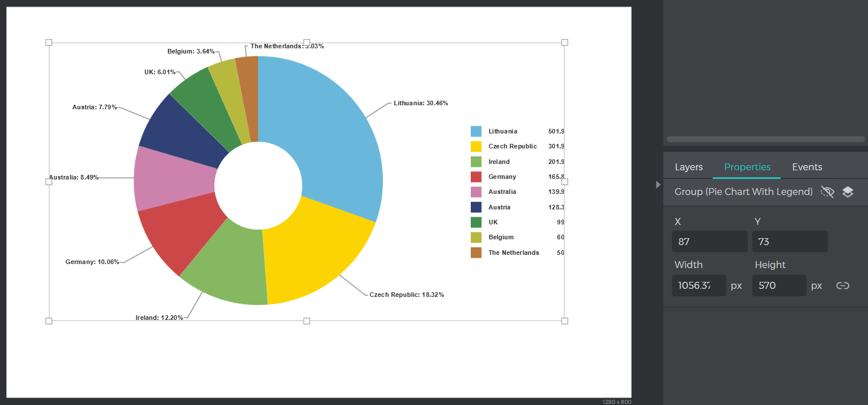Click the Germany red legend swatch
Image resolution: width=868 pixels, height=405 pixels.
(x=476, y=177)
